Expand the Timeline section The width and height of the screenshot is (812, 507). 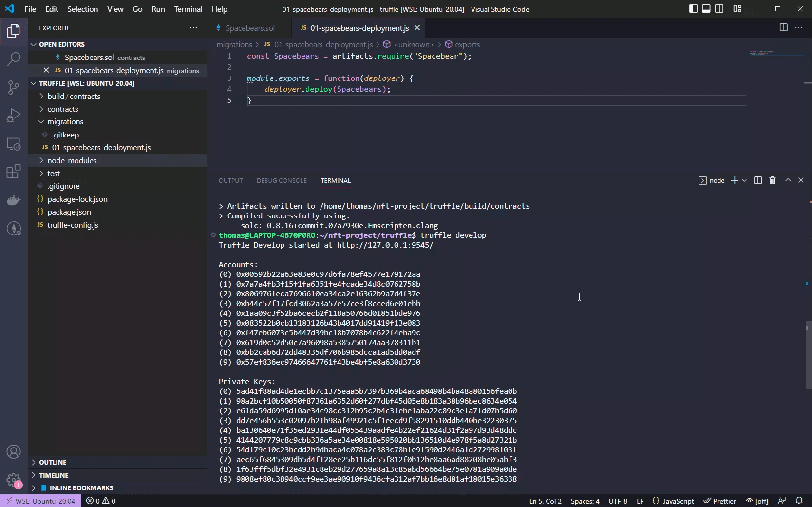point(117,475)
